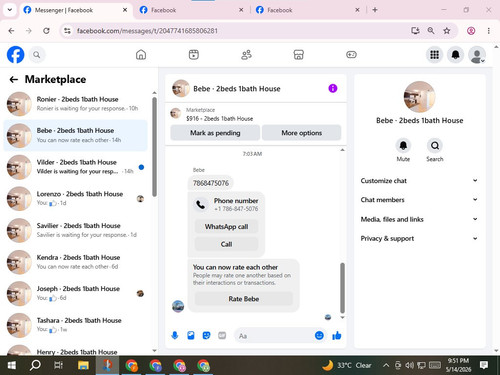The width and height of the screenshot is (500, 375).
Task: Open File Explorer from taskbar
Action: pos(83,365)
